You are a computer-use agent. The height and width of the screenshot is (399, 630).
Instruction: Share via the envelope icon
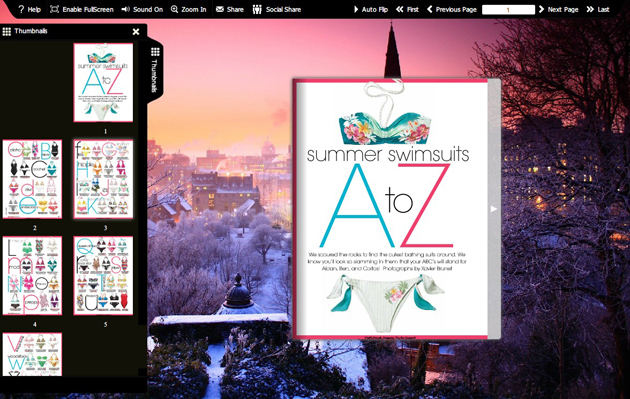[x=229, y=9]
